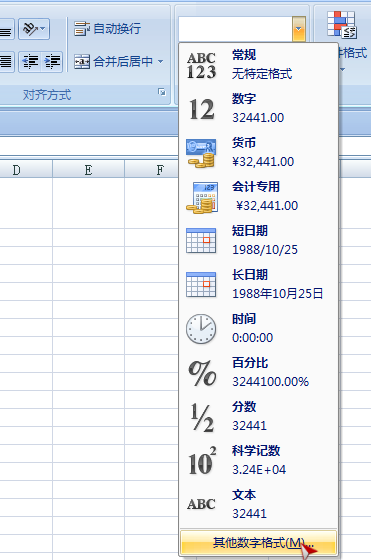Toggle 自动换行 wrap text
The image size is (371, 560).
(107, 29)
